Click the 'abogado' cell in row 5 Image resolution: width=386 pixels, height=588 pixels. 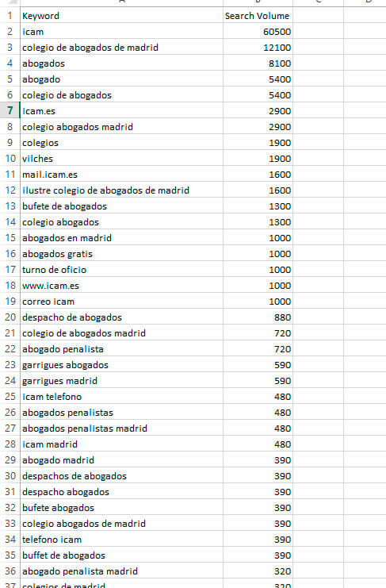[121, 79]
